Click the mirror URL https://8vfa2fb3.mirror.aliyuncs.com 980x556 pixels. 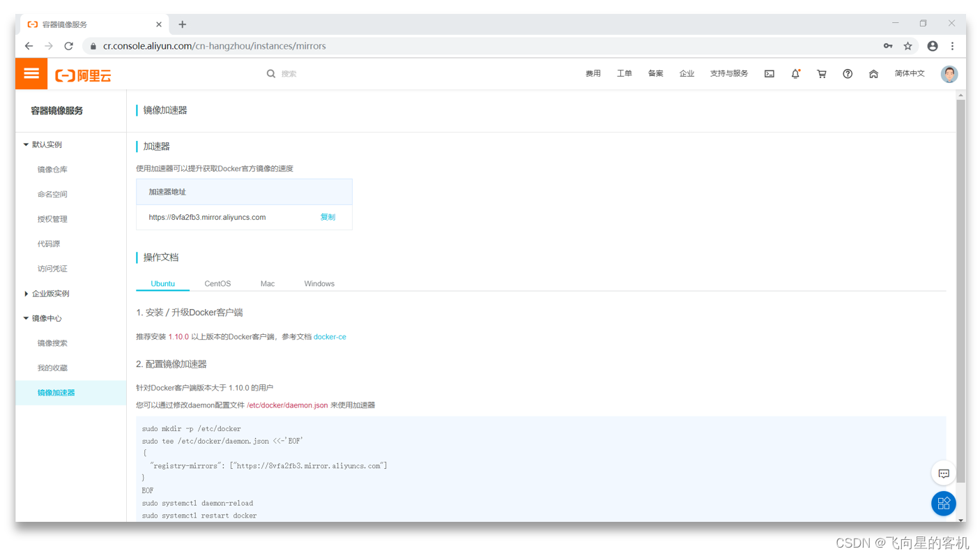(x=207, y=217)
